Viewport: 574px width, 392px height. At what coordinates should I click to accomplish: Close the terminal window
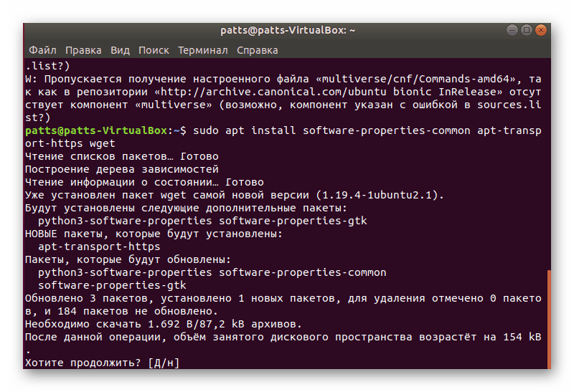(x=541, y=30)
